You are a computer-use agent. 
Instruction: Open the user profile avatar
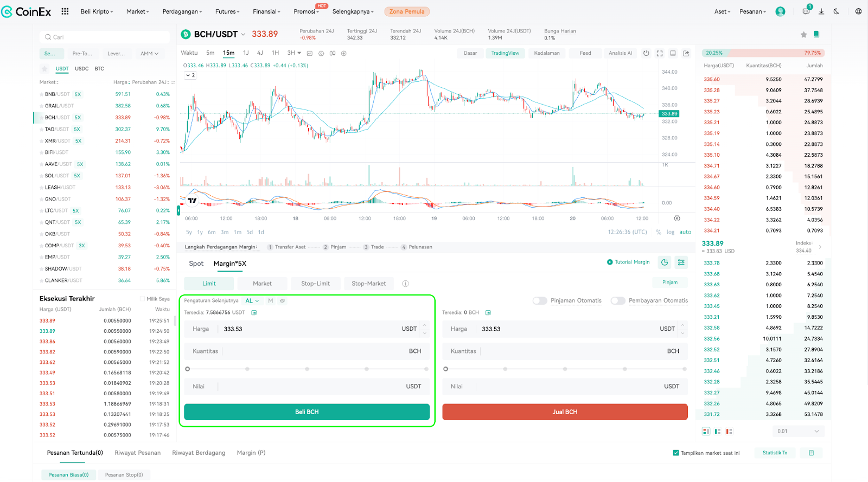coord(780,11)
